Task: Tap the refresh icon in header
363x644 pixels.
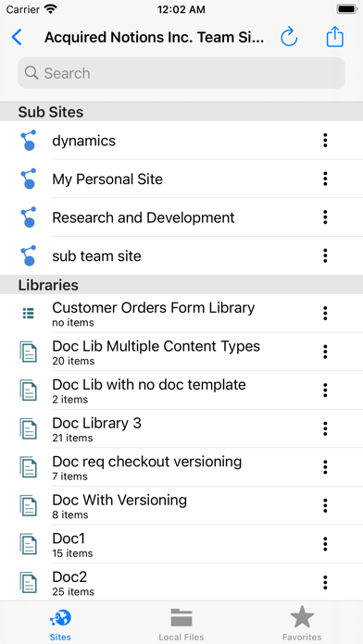Action: tap(289, 37)
